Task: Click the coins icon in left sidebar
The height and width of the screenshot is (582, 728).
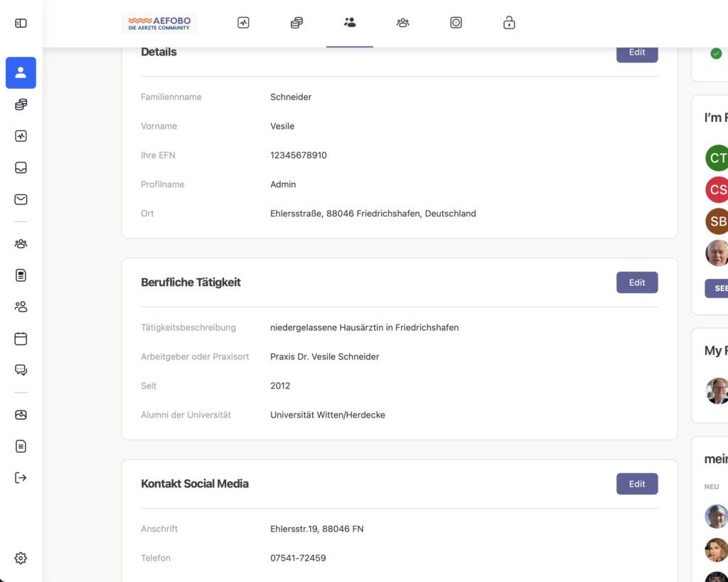Action: pos(21,105)
